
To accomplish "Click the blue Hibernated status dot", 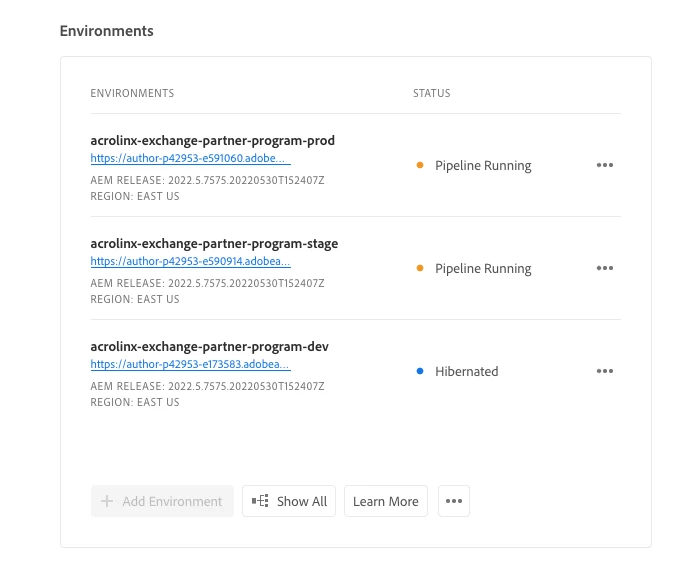I will pyautogui.click(x=420, y=372).
